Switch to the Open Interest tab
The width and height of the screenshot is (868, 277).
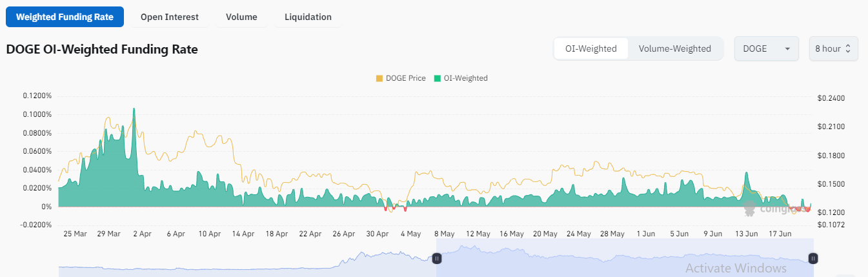click(x=170, y=17)
